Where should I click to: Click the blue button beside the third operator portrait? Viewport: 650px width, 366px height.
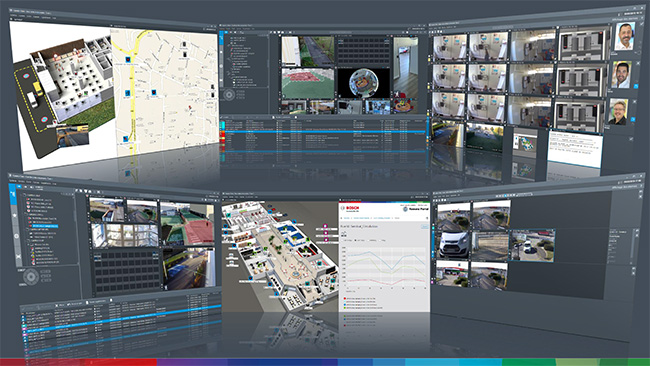coord(633,120)
